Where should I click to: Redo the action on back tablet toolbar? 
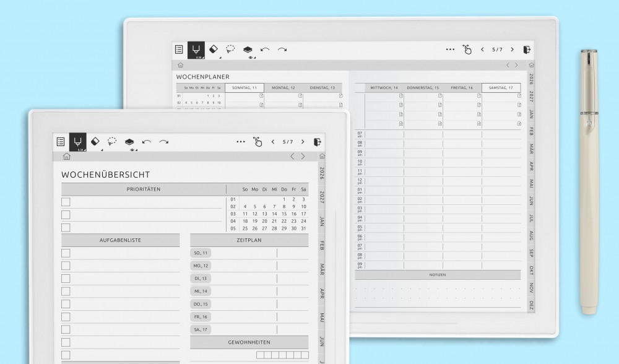pos(282,50)
